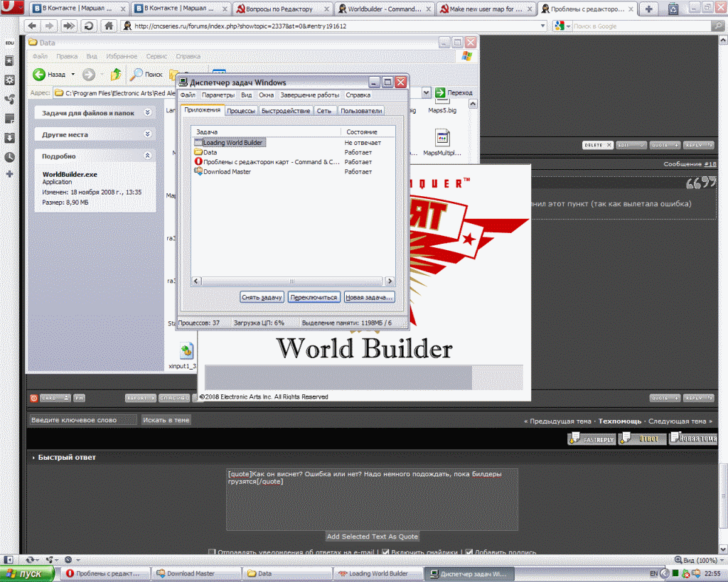The width and height of the screenshot is (728, 582).
Task: Switch to the 'Быстродействие' tab
Action: 286,110
